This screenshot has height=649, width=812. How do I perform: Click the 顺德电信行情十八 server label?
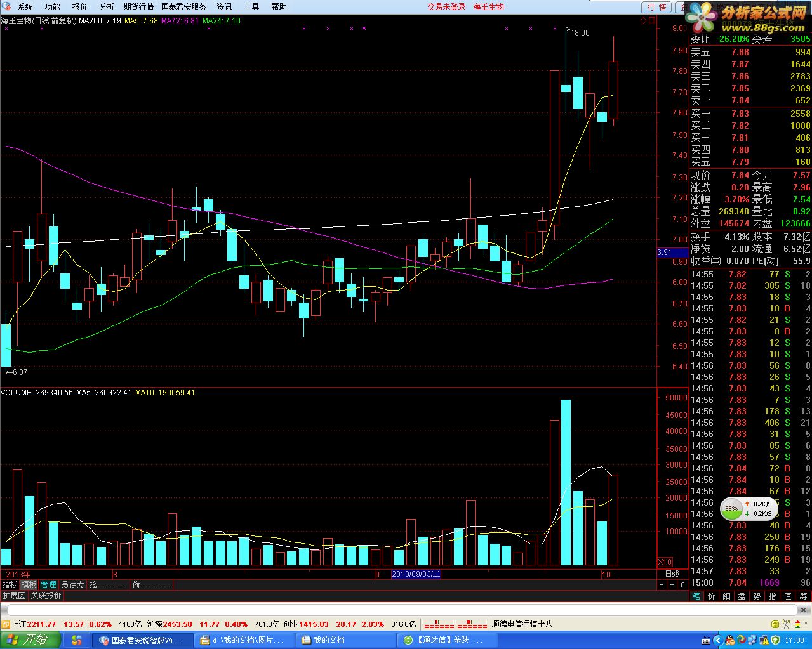tap(522, 624)
